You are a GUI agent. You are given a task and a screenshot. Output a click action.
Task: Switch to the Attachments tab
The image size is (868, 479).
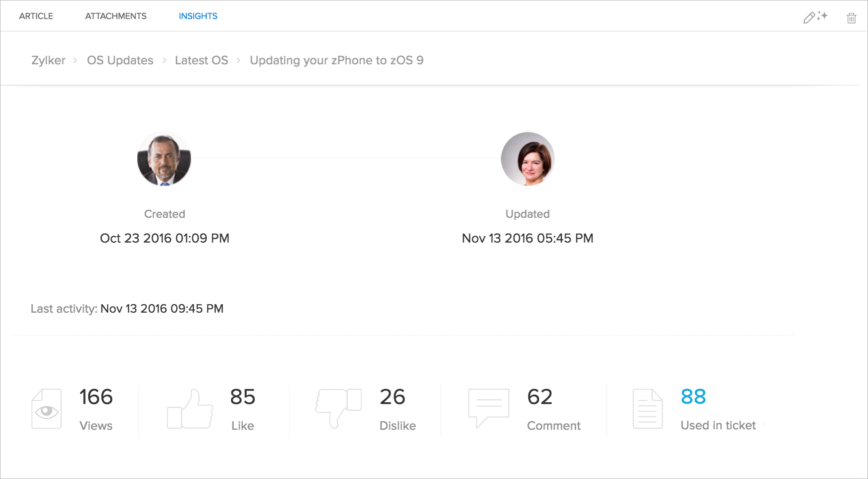116,16
